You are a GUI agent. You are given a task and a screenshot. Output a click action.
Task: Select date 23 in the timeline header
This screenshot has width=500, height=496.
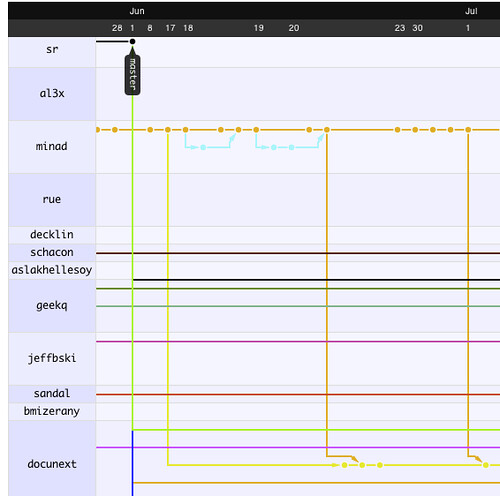pos(400,28)
